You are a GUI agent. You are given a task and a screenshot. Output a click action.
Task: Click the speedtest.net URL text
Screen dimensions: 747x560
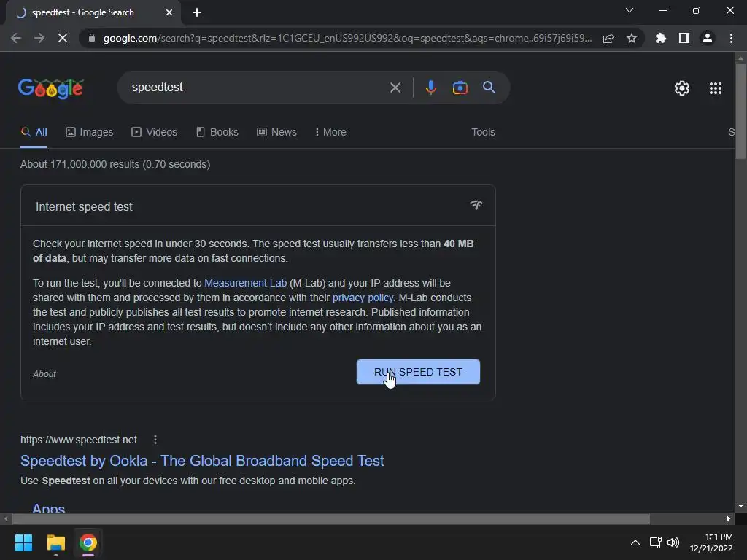coord(79,440)
